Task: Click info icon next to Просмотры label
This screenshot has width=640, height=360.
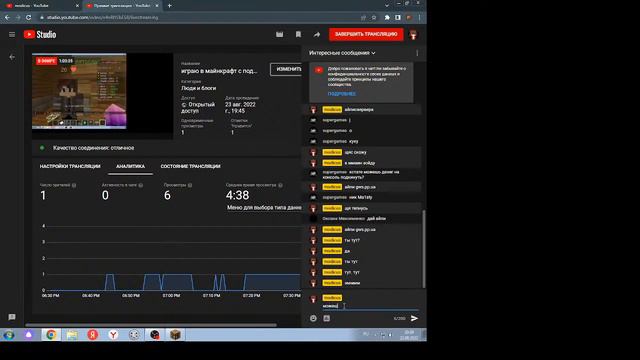Action: pos(190,185)
